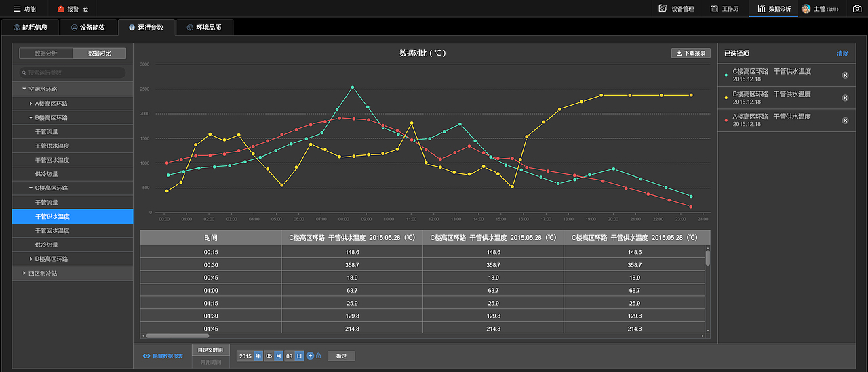Select the 常用时间 time option
Viewport: 868px width, 372px height.
(210, 362)
